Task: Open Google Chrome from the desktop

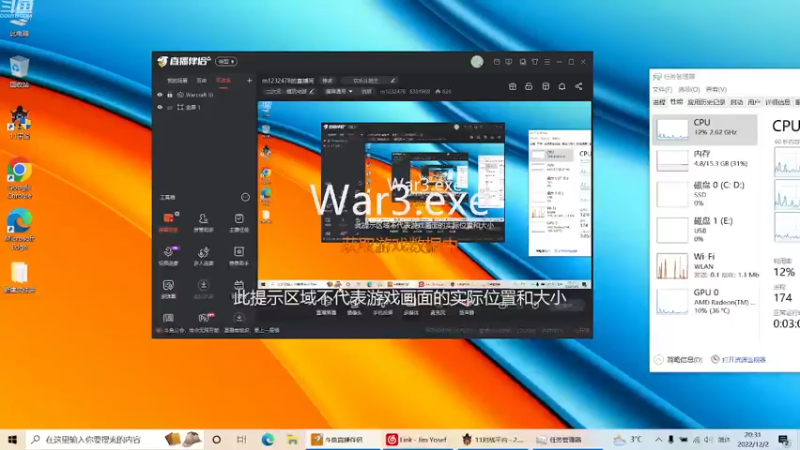Action: [19, 178]
